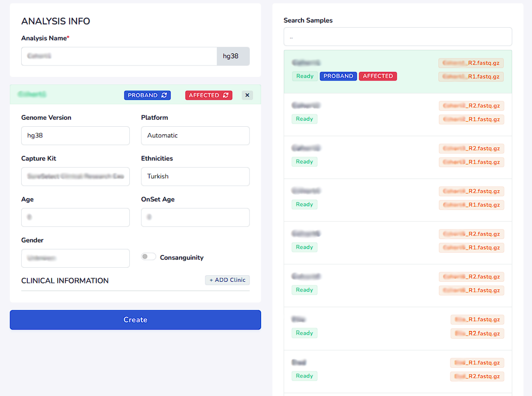
Task: Click the PROBAND badge in the sample list
Action: [x=338, y=76]
